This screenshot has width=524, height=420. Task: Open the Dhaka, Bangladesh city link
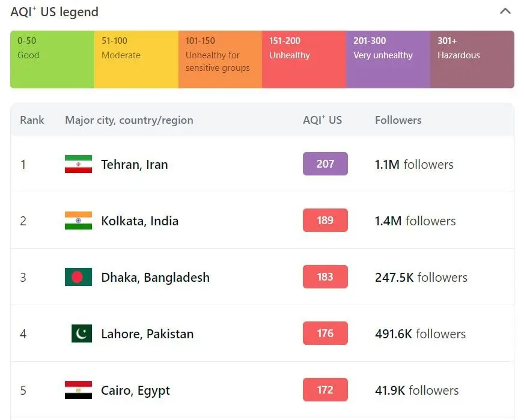(x=156, y=277)
